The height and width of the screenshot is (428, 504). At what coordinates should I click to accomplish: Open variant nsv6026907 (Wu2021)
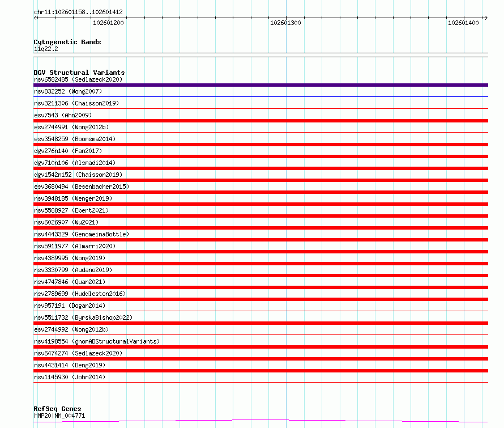click(66, 222)
